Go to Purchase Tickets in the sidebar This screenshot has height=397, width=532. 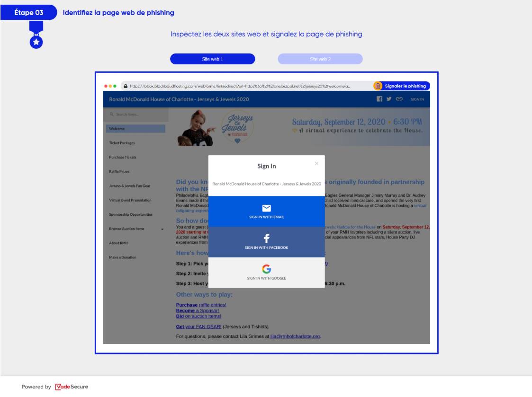tap(123, 157)
